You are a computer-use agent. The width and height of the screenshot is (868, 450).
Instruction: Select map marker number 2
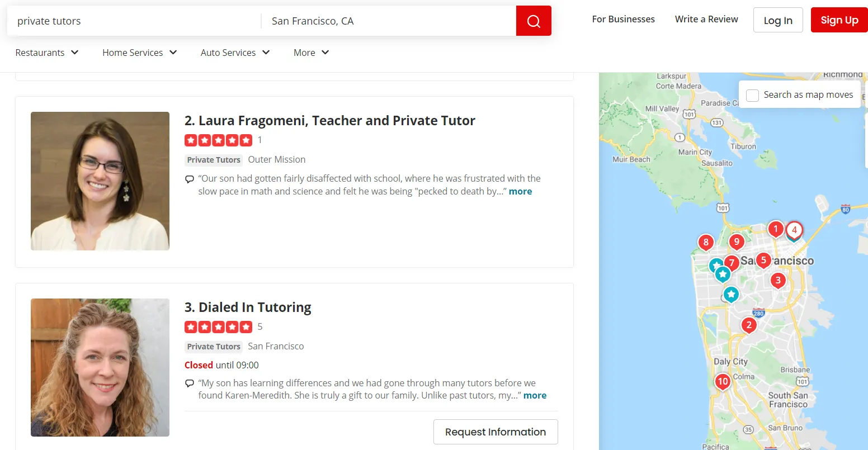pos(749,325)
